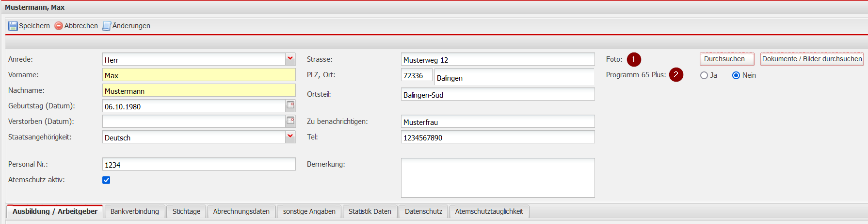Switch to the Abrechnungsdaten tab
The height and width of the screenshot is (224, 868).
pos(241,211)
